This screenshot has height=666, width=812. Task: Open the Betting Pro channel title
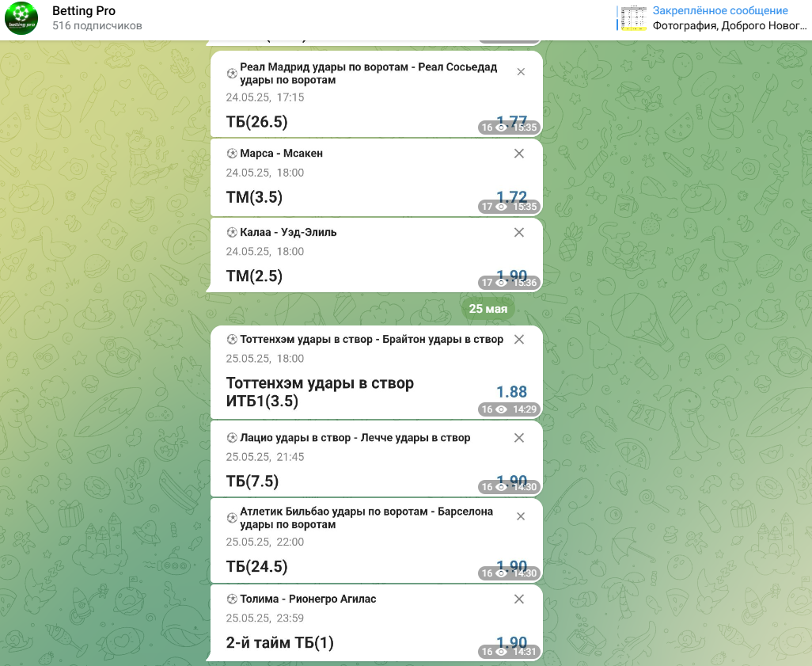pyautogui.click(x=84, y=11)
